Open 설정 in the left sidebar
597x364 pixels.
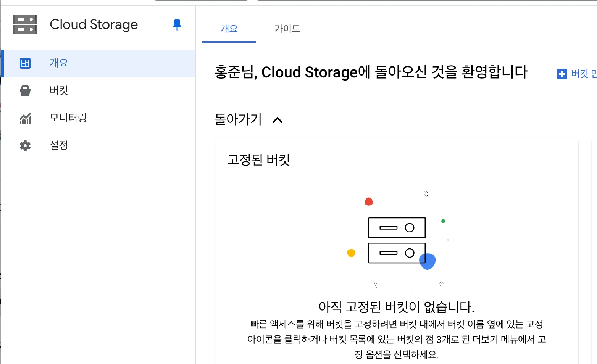pyautogui.click(x=98, y=146)
